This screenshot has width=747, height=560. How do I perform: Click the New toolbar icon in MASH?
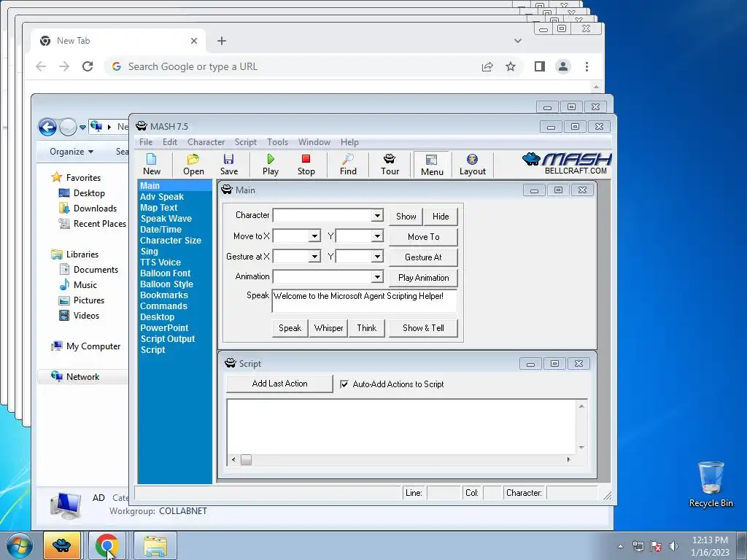click(x=152, y=165)
